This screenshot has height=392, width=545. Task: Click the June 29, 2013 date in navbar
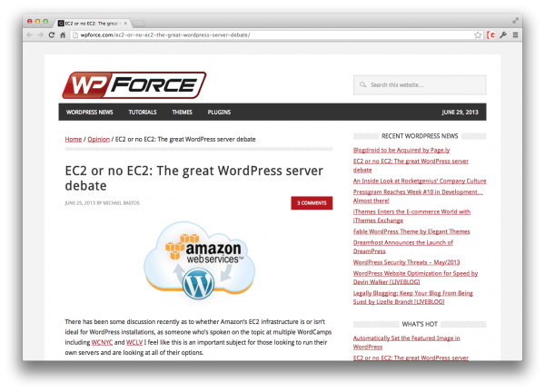click(x=460, y=113)
